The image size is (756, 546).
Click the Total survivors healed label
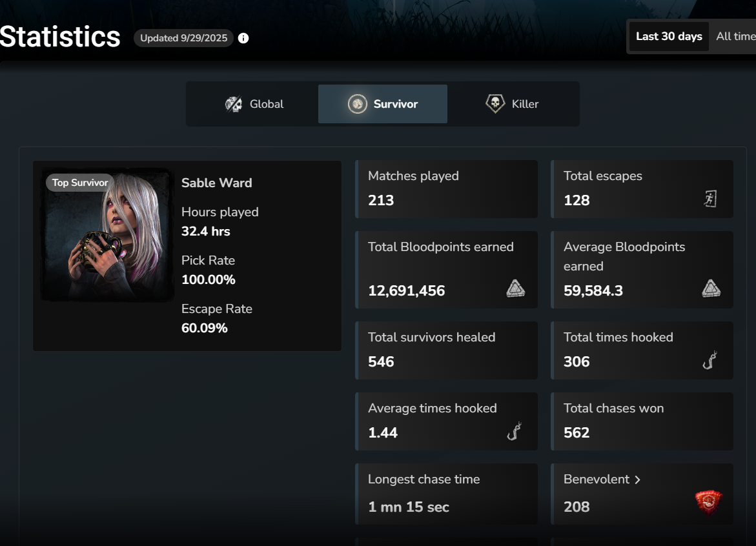(431, 338)
